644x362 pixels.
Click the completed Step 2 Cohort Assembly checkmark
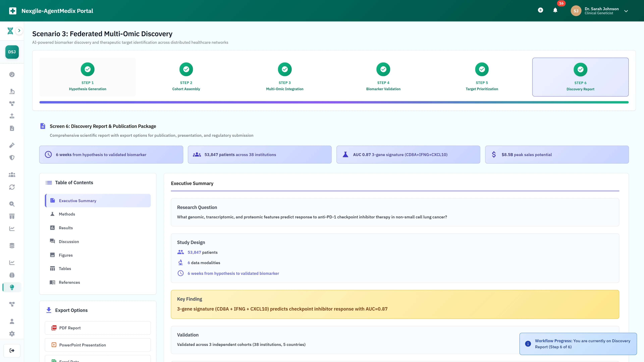tap(186, 69)
